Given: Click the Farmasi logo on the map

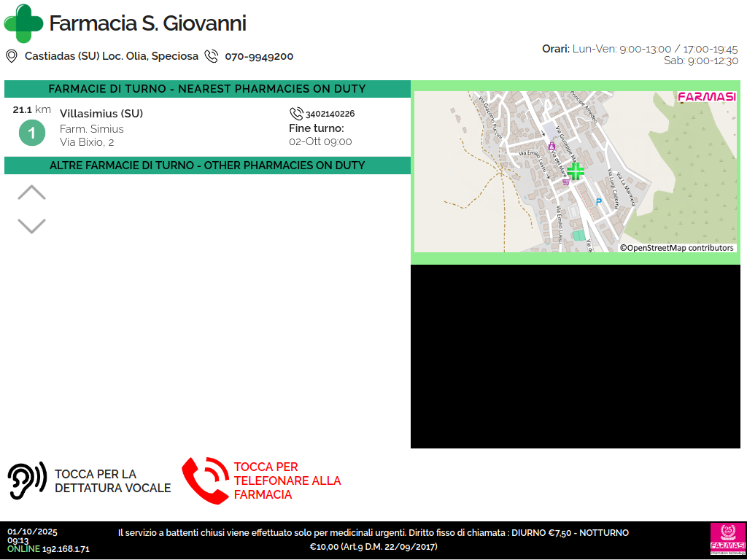Looking at the screenshot, I should click(x=706, y=97).
